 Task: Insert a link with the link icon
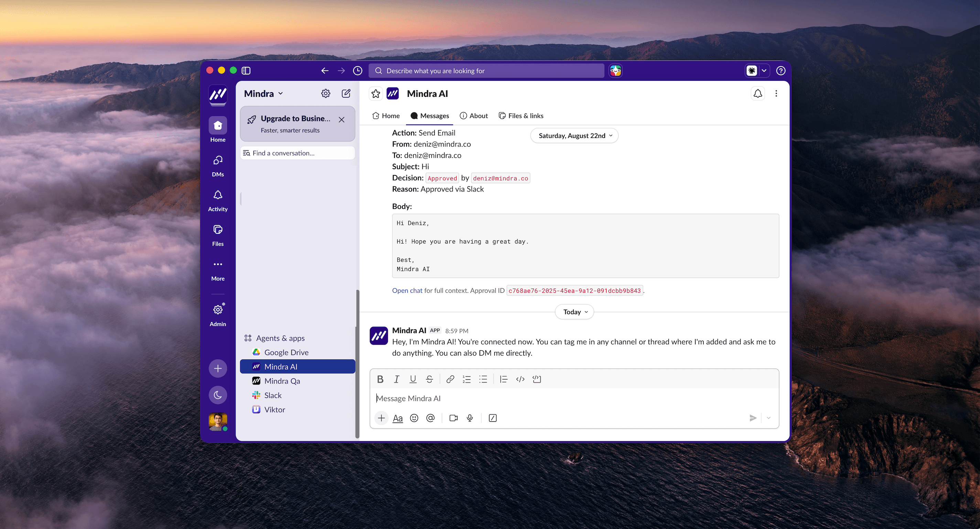[x=450, y=379]
